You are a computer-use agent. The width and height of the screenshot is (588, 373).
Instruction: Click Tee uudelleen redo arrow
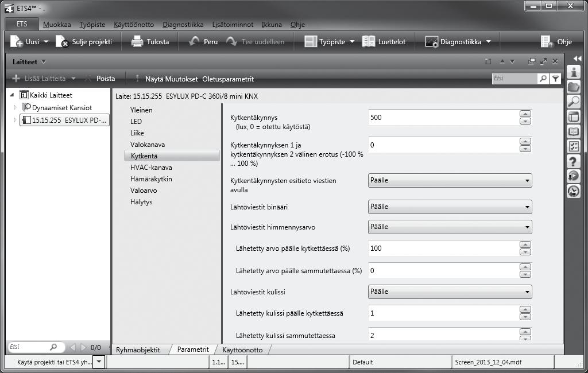(232, 41)
